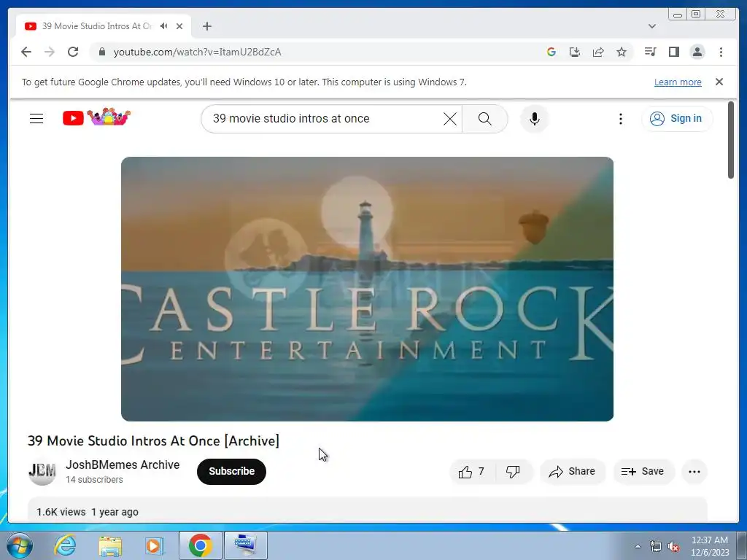Image resolution: width=747 pixels, height=560 pixels.
Task: Open Windows Media Player from taskbar
Action: tap(154, 545)
